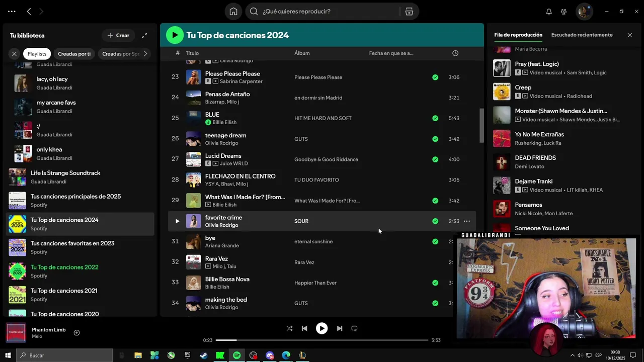Select the 'Creadas por ti' filter chip
644x362 pixels.
pyautogui.click(x=74, y=54)
